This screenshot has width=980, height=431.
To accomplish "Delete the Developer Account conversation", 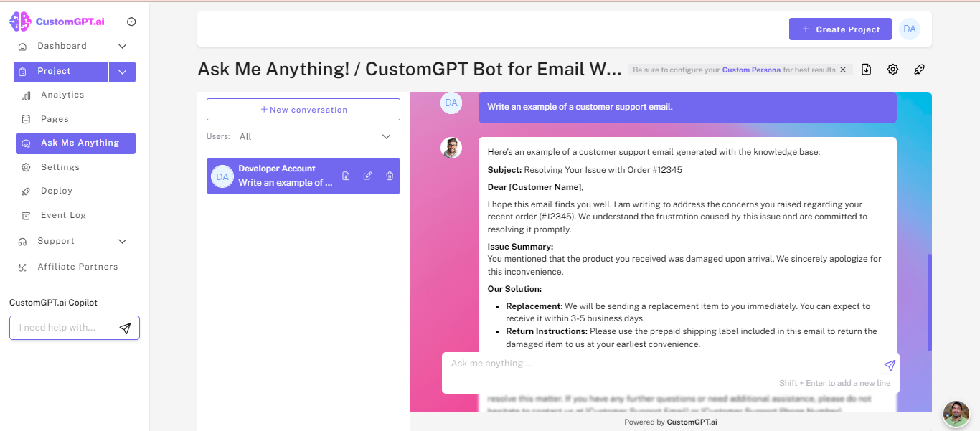I will [389, 176].
